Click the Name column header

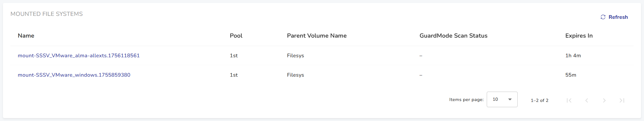pyautogui.click(x=26, y=36)
